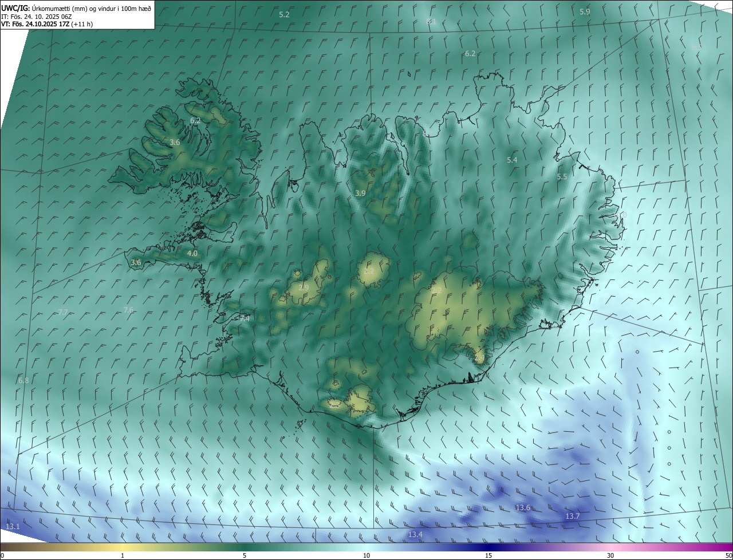Click the 13.6 value label on the map
This screenshot has height=560, width=733.
523,508
